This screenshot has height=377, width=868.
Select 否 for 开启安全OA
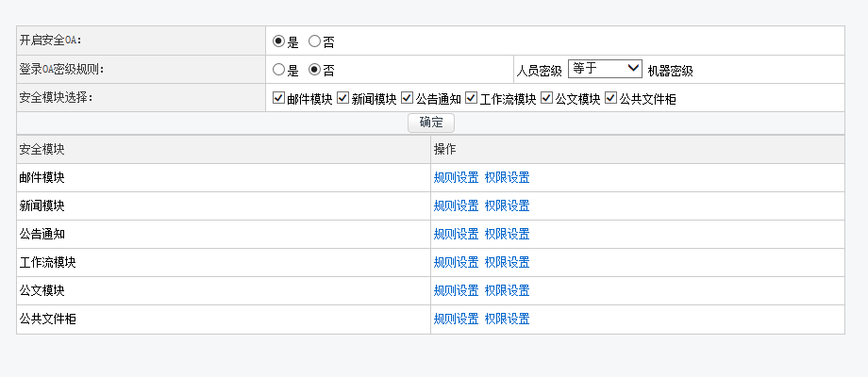(315, 41)
